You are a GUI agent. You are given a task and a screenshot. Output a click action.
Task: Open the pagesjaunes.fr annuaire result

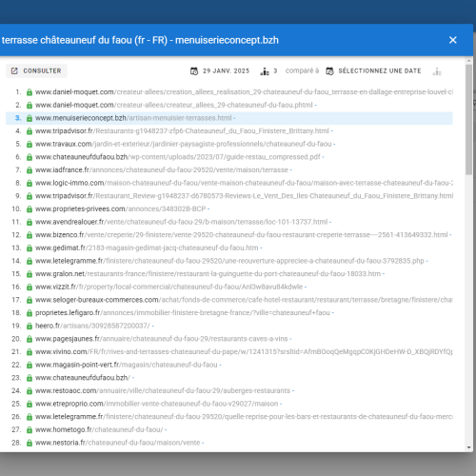pos(163,339)
